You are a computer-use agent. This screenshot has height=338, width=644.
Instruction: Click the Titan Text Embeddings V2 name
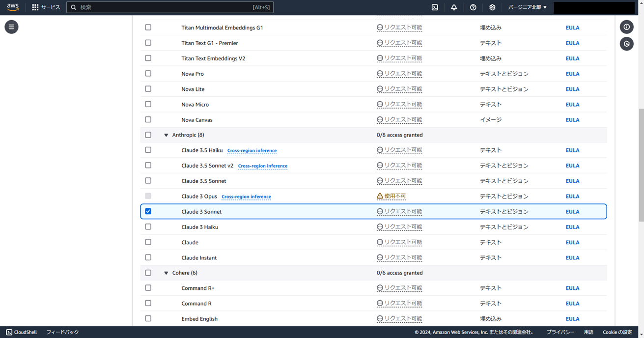tap(213, 58)
